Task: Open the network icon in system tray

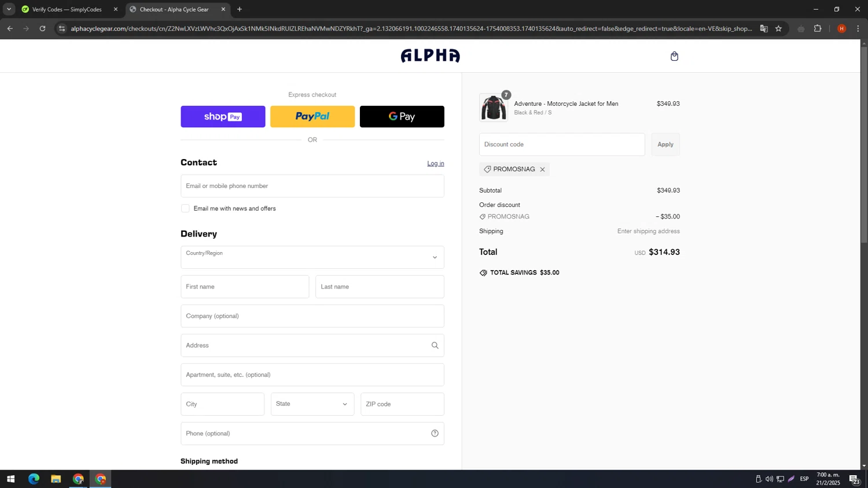Action: 780,479
